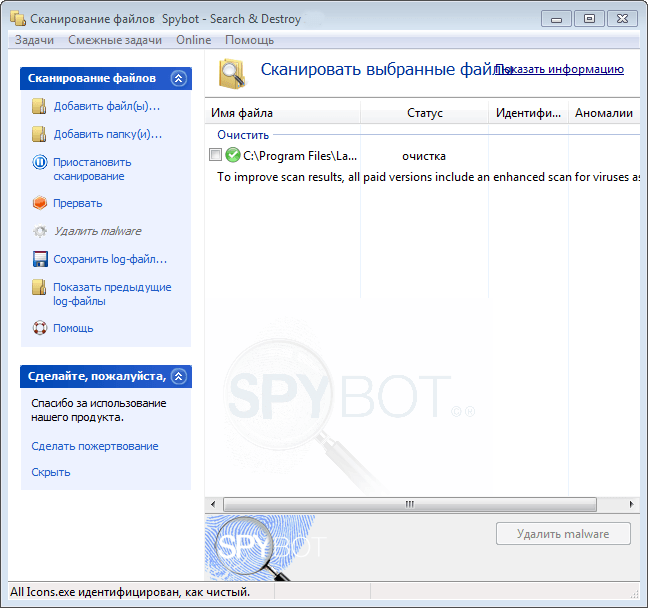This screenshot has height=608, width=648.
Task: Click the horizontal scrollbar thumb
Action: pyautogui.click(x=410, y=504)
